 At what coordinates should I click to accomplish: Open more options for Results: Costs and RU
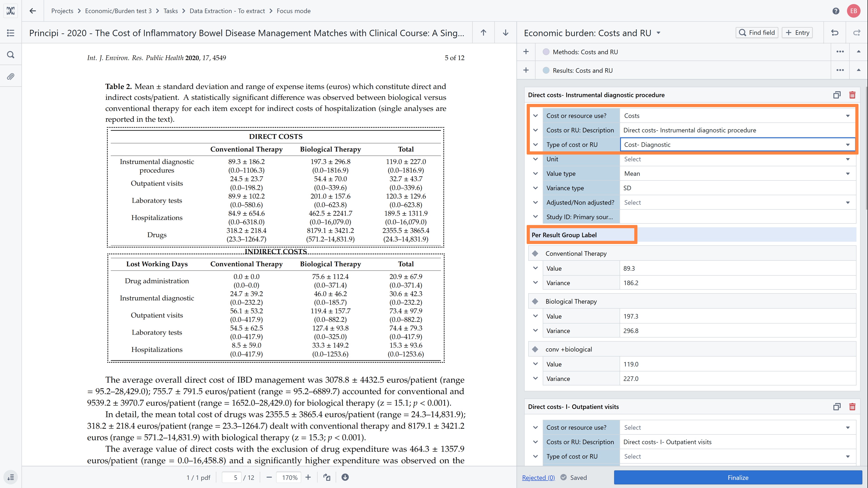coord(840,70)
